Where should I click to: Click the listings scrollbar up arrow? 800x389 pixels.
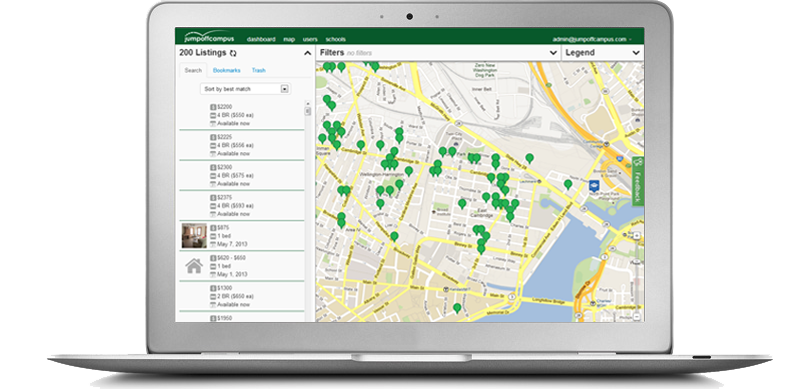pyautogui.click(x=308, y=104)
